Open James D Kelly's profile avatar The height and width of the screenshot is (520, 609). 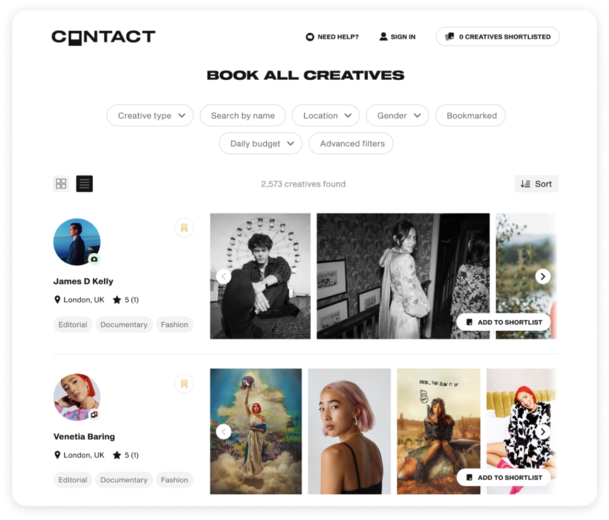(77, 242)
